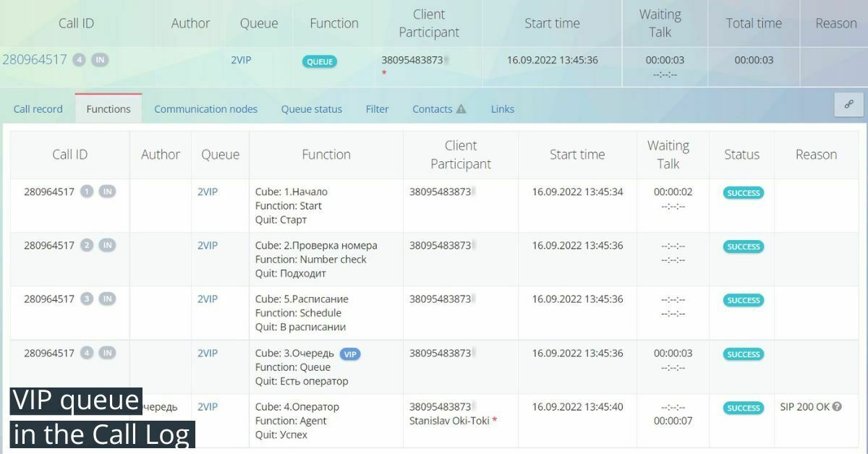Open the 2VIP queue link on the first row
868x454 pixels.
coord(208,192)
